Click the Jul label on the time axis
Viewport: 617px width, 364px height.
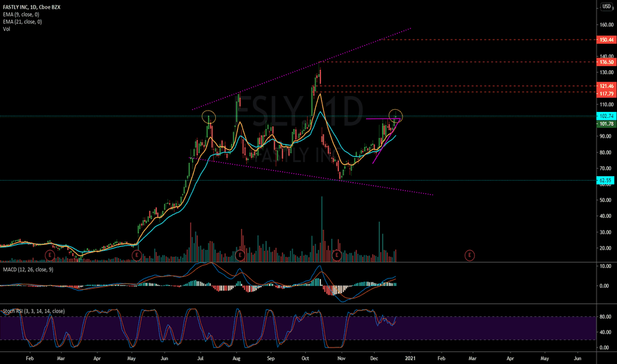pos(201,359)
